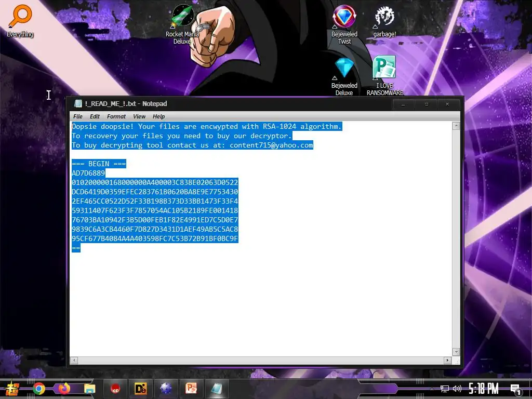Click hex line starting with DCD6419D

click(155, 192)
